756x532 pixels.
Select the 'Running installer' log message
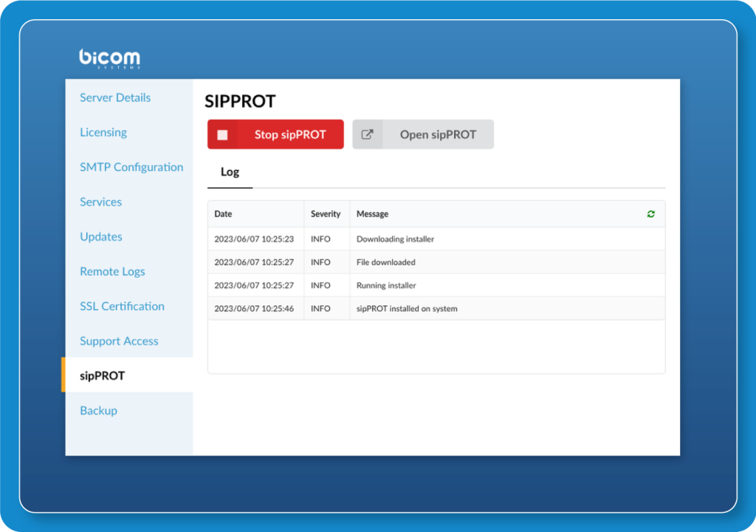(x=386, y=286)
